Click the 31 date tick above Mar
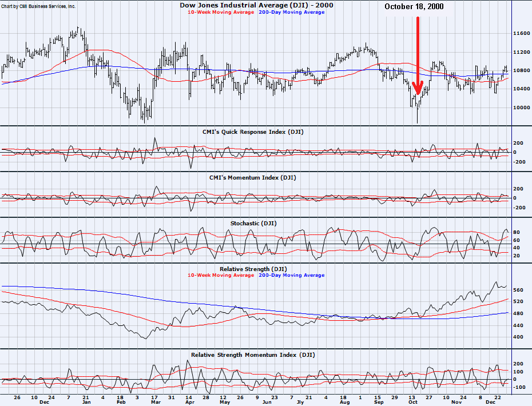The height and width of the screenshot is (406, 532). 172,397
